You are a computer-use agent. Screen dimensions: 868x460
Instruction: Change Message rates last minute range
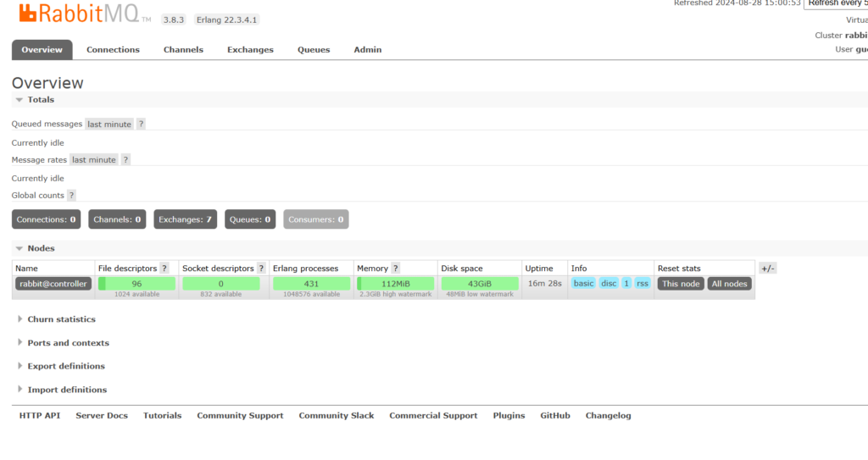click(94, 159)
